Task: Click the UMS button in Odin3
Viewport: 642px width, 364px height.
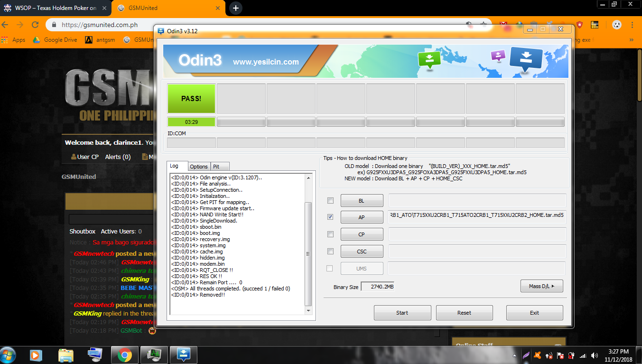Action: coord(362,269)
